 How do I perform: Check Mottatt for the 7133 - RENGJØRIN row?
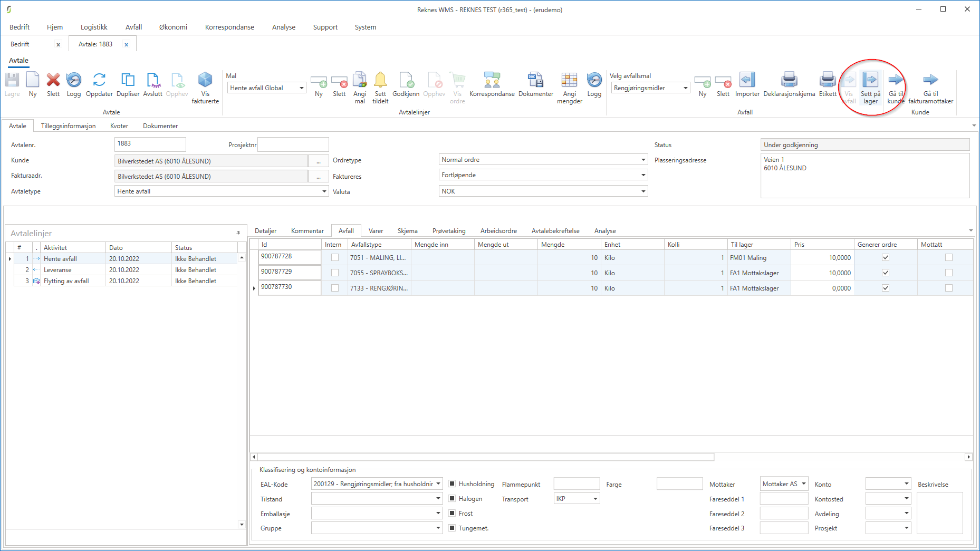(949, 288)
